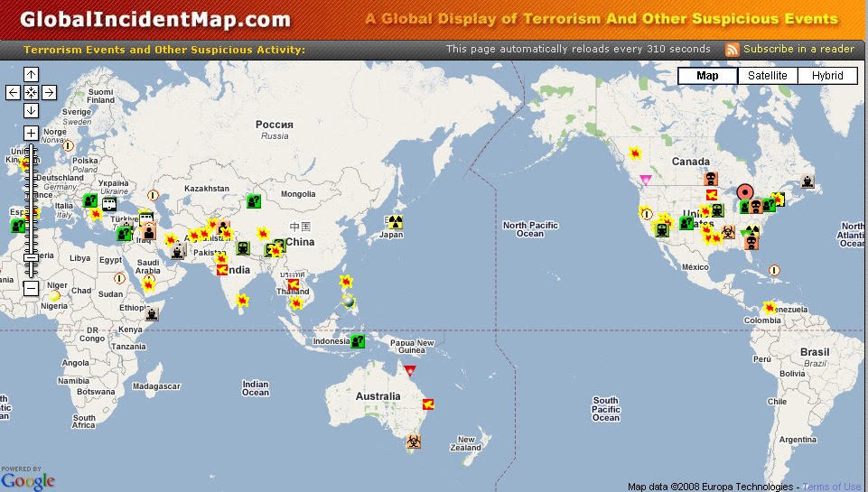Open the airplane incident marker near US-Canada border
The image size is (868, 492).
712,195
